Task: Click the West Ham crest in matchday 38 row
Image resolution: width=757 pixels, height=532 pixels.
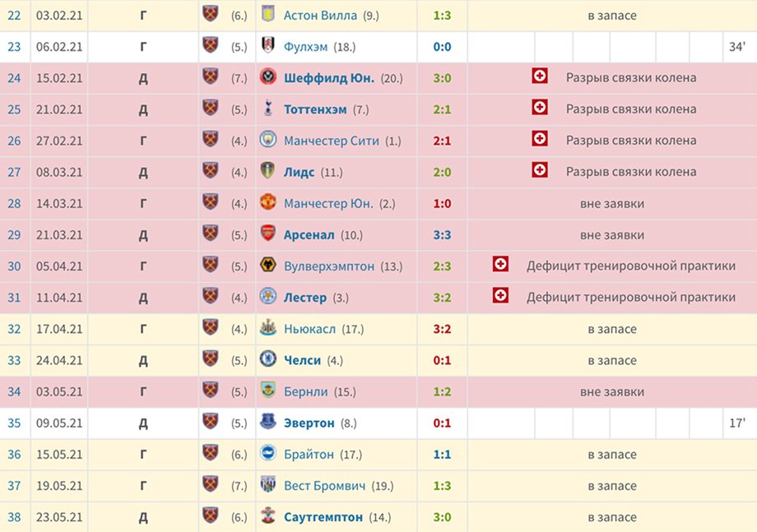Action: point(210,515)
